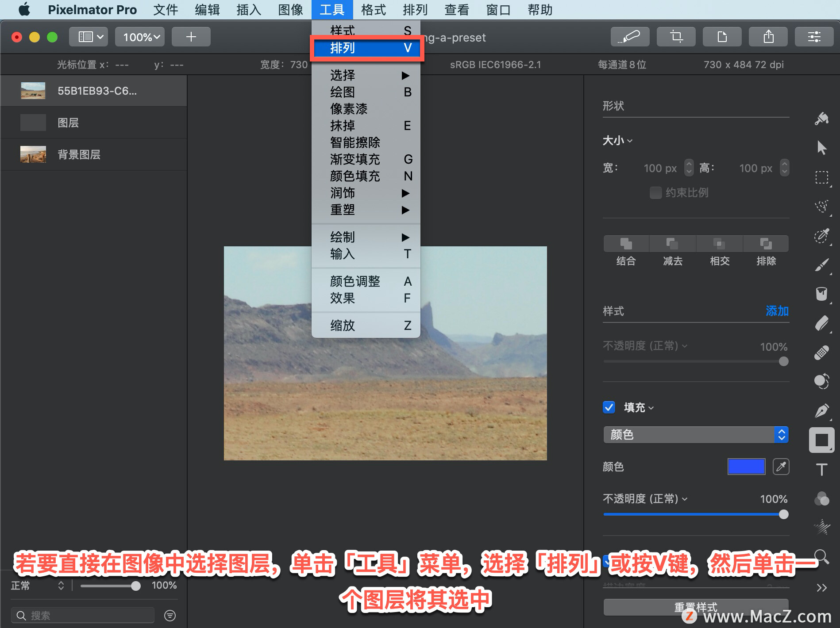Open the Select submenu
840x628 pixels.
coord(366,75)
